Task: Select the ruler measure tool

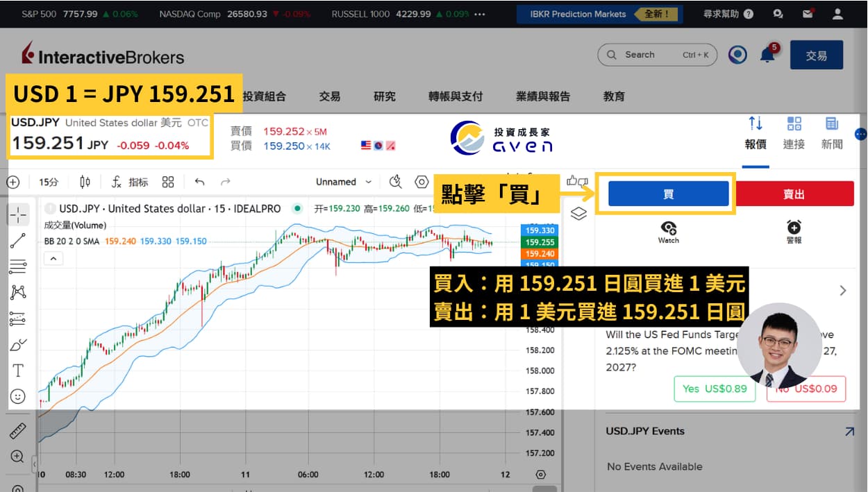Action: pos(18,431)
